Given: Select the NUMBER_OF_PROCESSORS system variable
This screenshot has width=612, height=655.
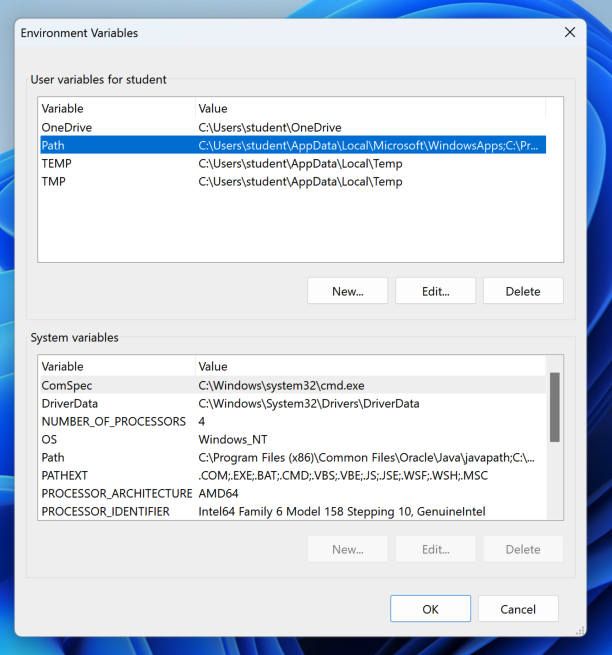Looking at the screenshot, I should [x=293, y=421].
